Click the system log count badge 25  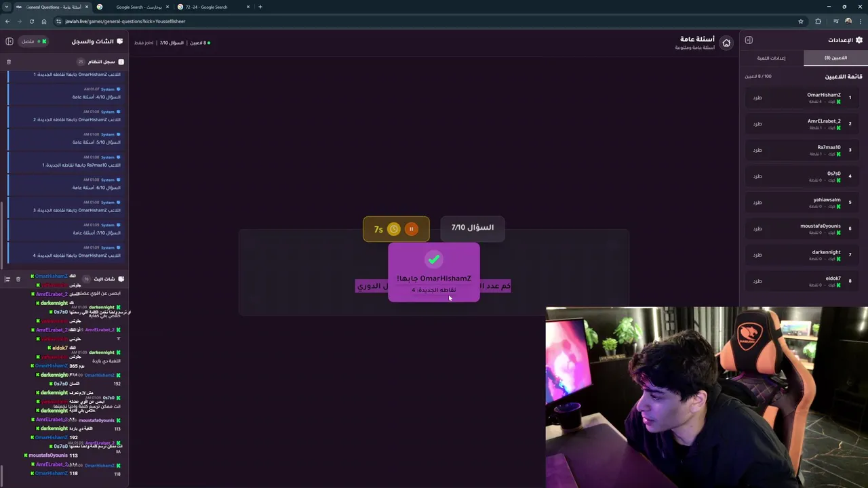click(x=81, y=62)
